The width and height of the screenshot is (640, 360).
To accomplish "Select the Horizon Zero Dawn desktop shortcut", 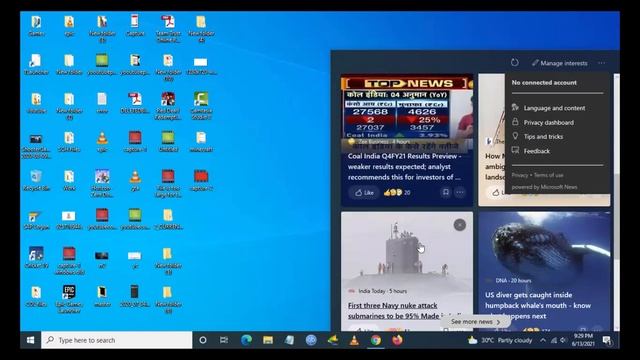I will 102,183.
